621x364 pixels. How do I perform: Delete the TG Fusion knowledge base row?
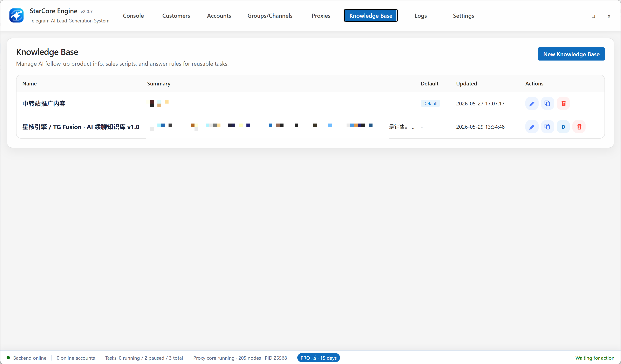tap(579, 127)
